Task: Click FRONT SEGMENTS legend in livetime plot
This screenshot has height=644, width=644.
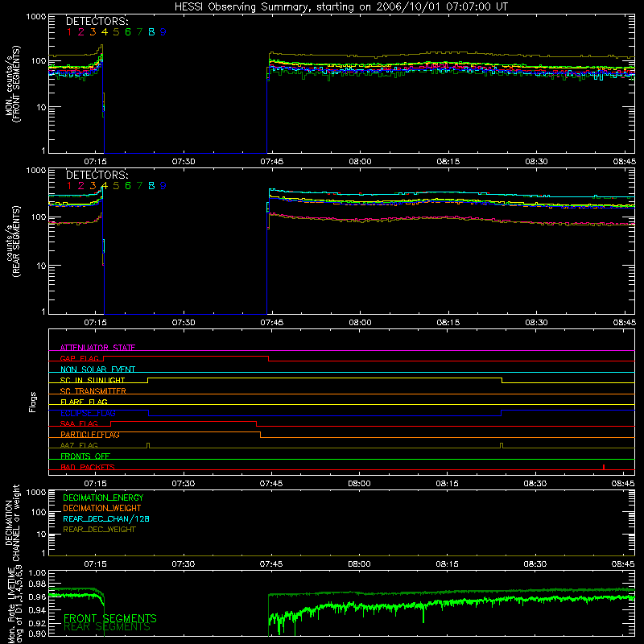Action: [110, 618]
